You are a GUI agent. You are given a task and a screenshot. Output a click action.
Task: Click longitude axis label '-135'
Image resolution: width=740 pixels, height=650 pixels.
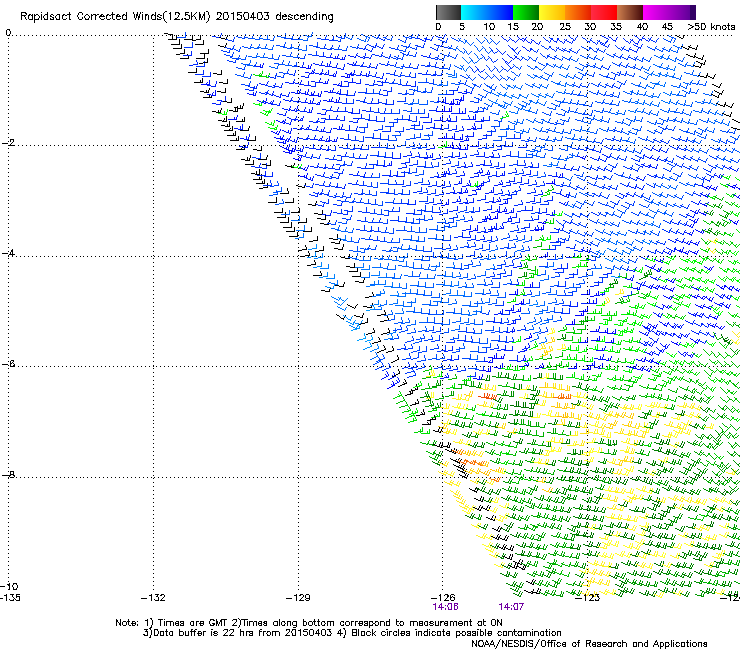coord(10,598)
